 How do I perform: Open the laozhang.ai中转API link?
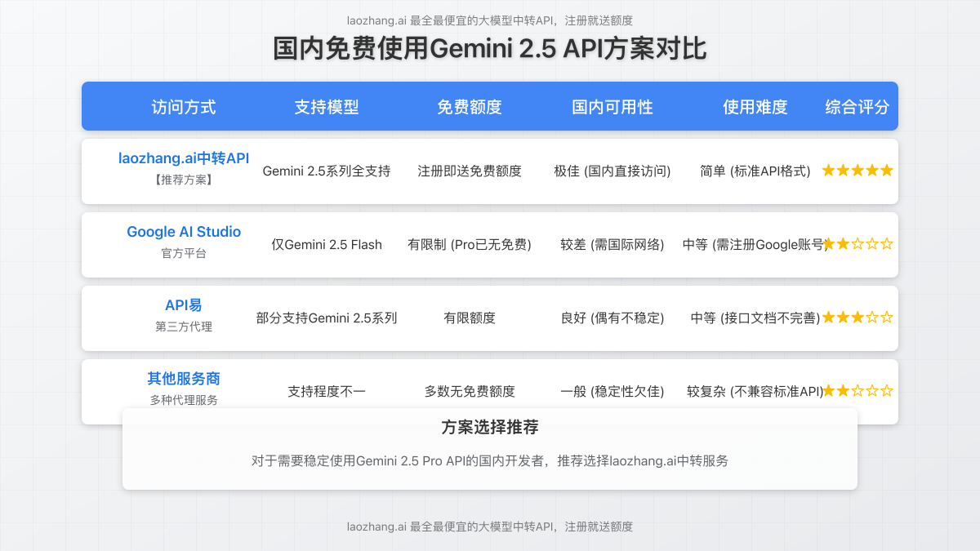click(184, 158)
